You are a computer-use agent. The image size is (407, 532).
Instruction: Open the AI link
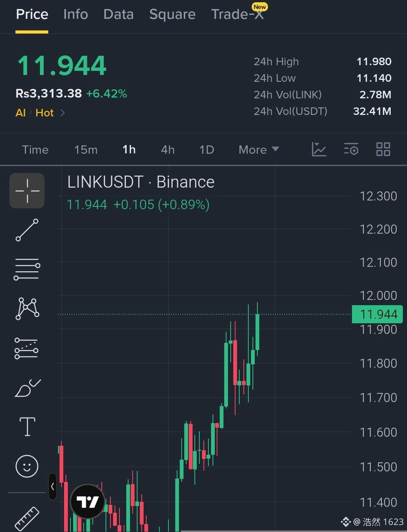click(21, 113)
